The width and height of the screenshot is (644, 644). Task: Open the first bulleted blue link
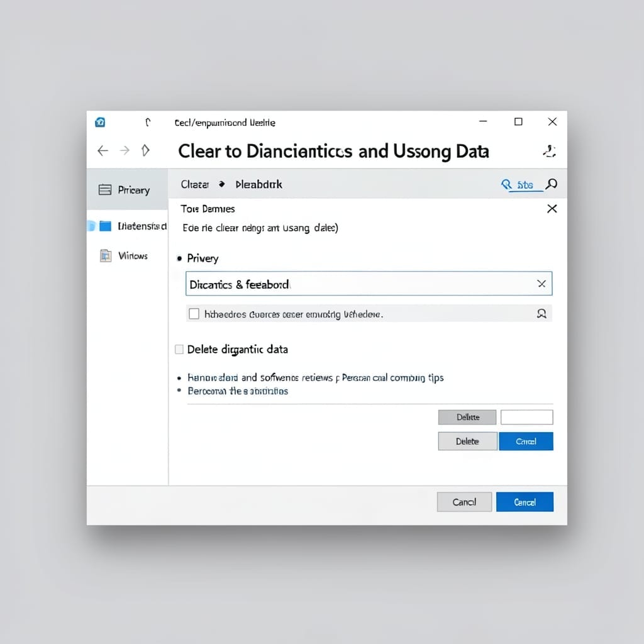click(316, 377)
